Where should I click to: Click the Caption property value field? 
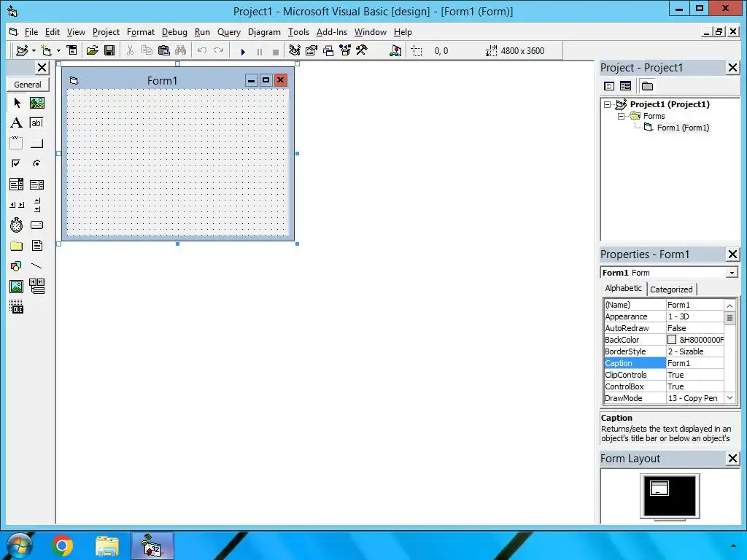pos(694,363)
